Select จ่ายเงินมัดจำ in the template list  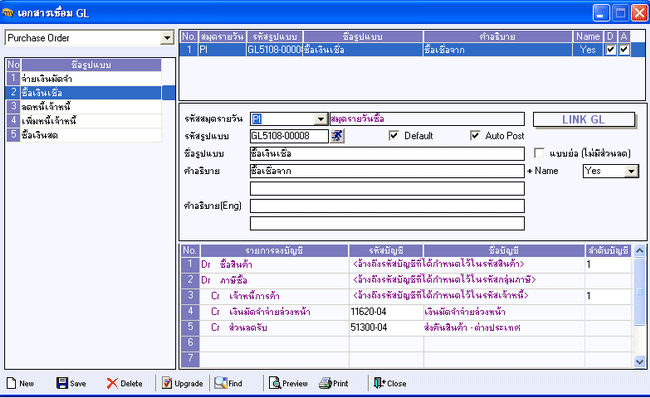[91, 78]
